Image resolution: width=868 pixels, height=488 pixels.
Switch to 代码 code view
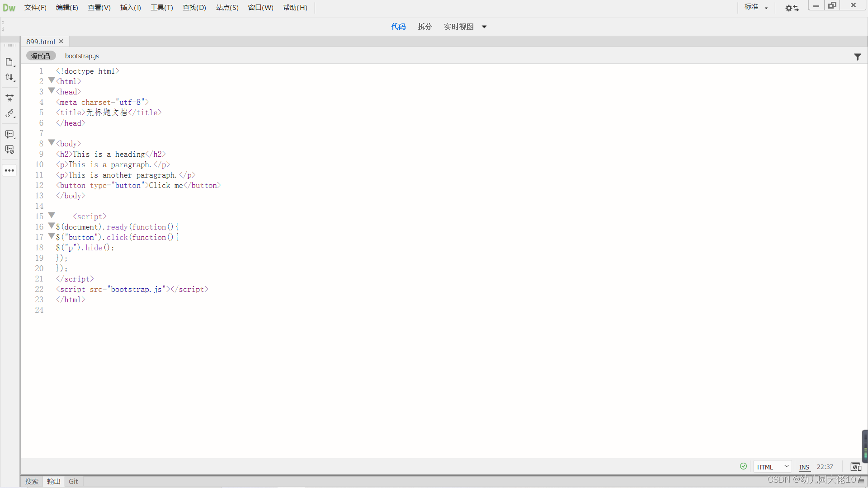[398, 27]
